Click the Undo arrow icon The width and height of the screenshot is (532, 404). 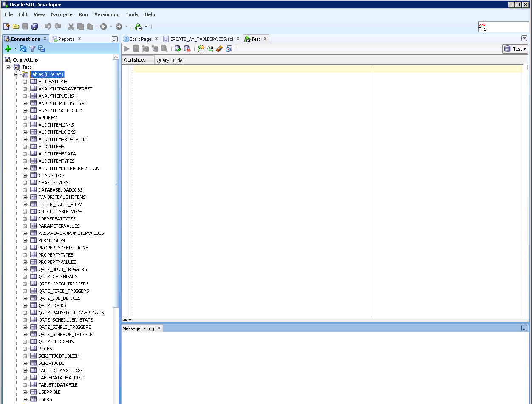tap(48, 26)
